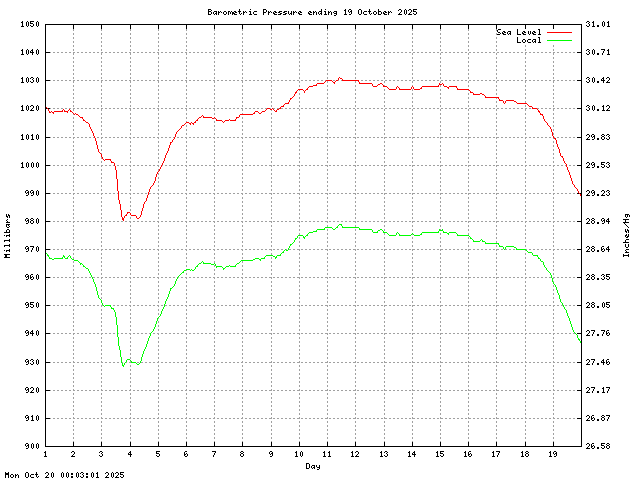The image size is (640, 480).
Task: Select day 1 on the x-axis
Action: pos(45,455)
